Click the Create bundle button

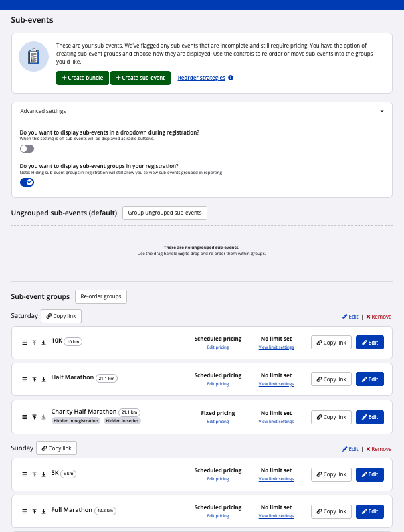(82, 78)
